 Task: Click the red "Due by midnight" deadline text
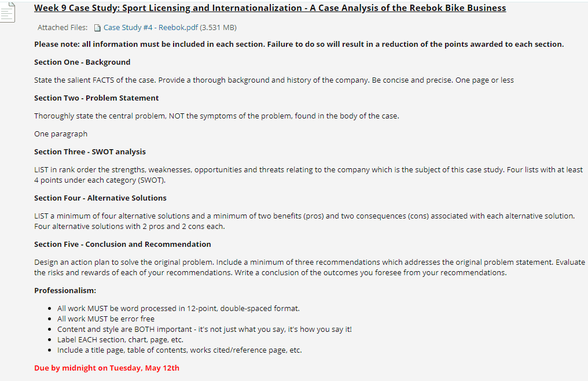106,368
